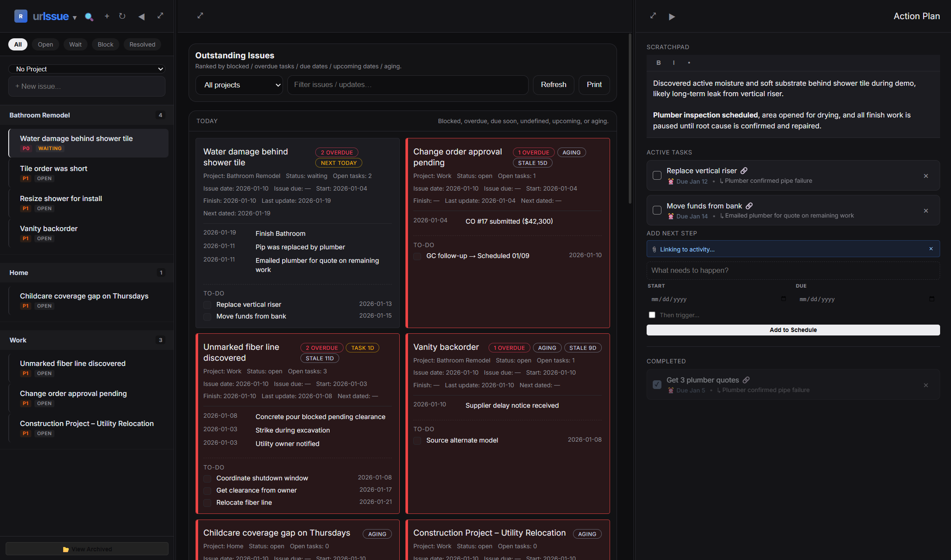
Task: Click the Add to Schedule button
Action: pos(792,330)
